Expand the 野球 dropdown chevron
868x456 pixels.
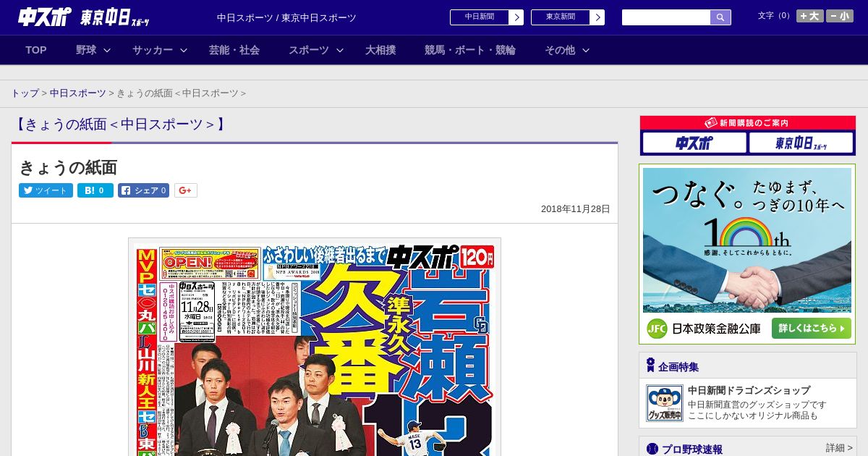107,50
